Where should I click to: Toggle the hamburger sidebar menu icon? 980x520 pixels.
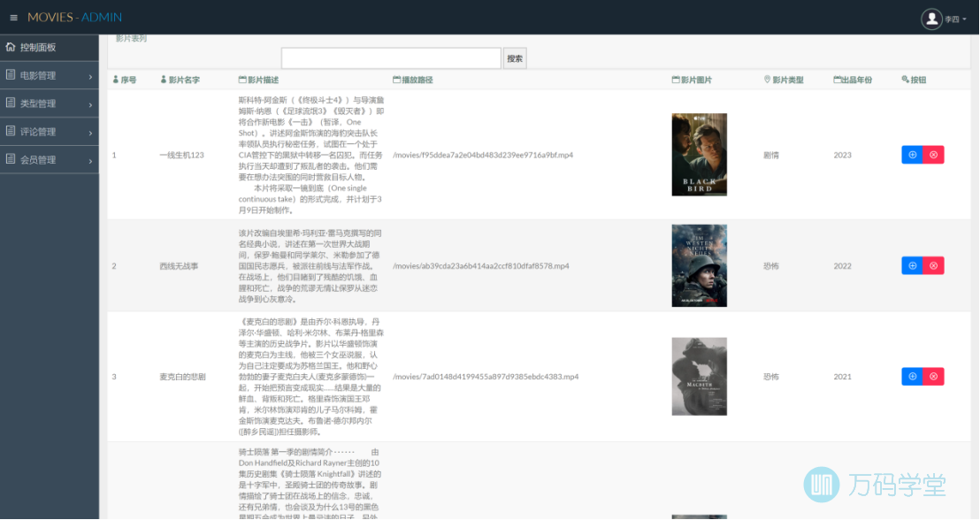[14, 18]
